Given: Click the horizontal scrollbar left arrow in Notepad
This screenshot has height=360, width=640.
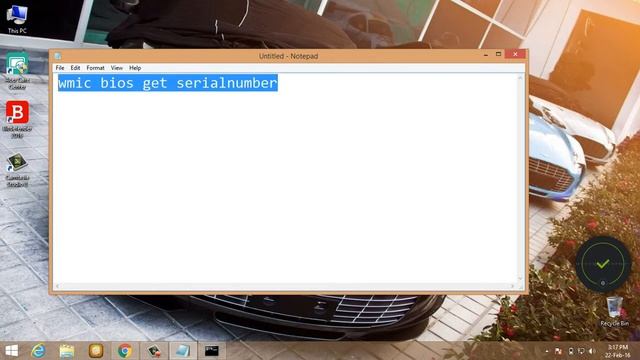Looking at the screenshot, I should pos(57,286).
